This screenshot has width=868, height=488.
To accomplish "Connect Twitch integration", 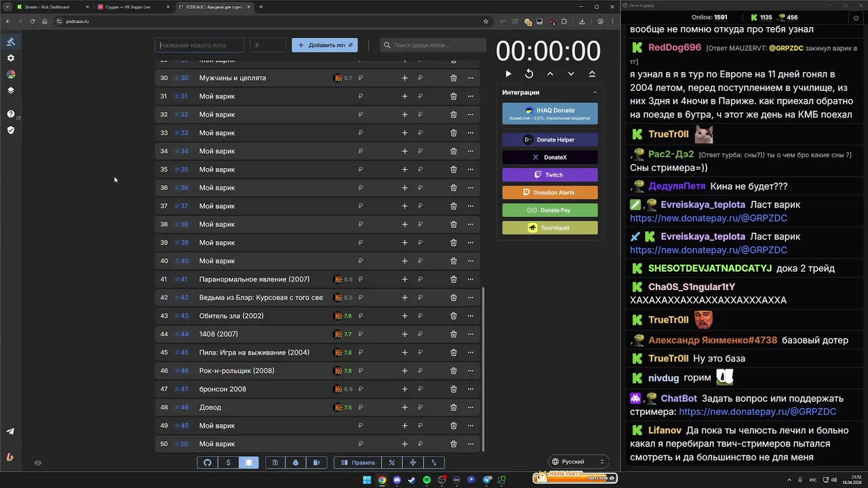I will (550, 175).
